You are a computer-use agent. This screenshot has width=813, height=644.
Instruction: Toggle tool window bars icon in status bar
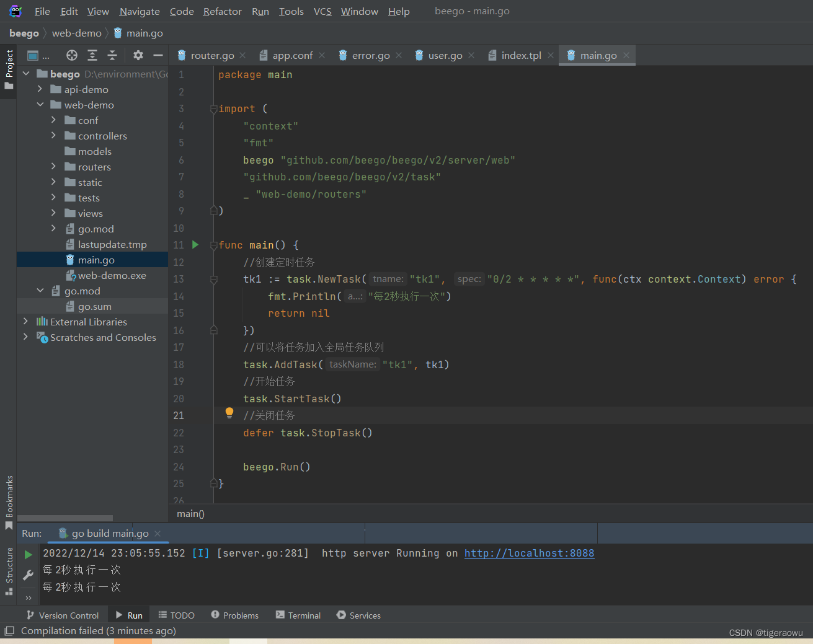click(x=9, y=631)
